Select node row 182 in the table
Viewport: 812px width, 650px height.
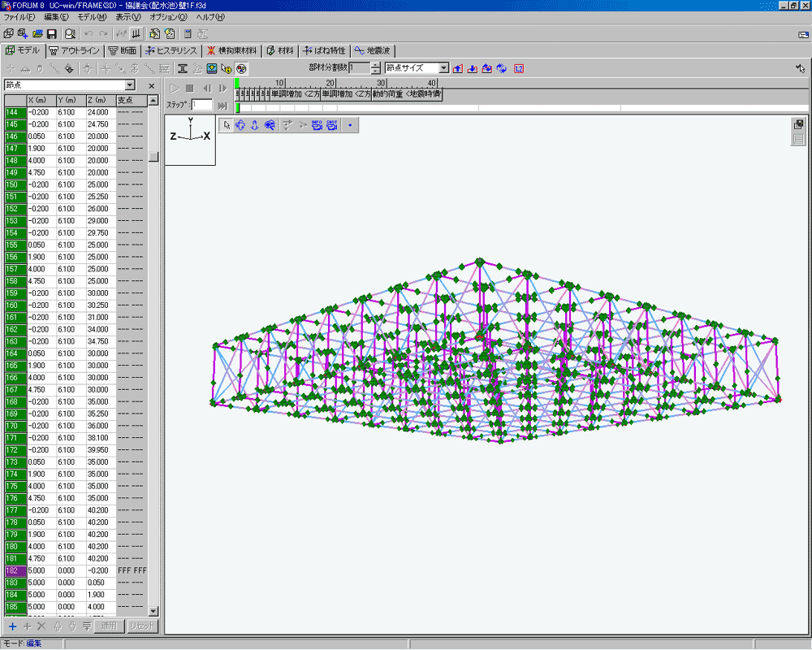pyautogui.click(x=15, y=571)
